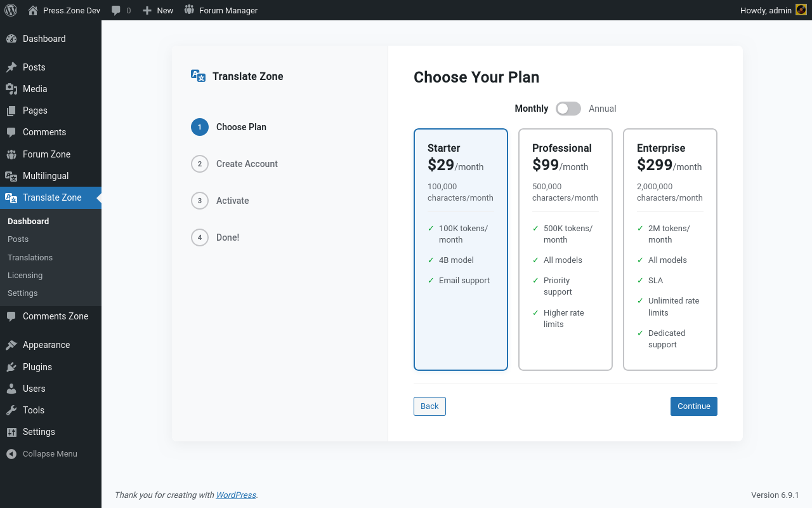Click the Plugins plug icon
The width and height of the screenshot is (812, 508).
point(11,367)
